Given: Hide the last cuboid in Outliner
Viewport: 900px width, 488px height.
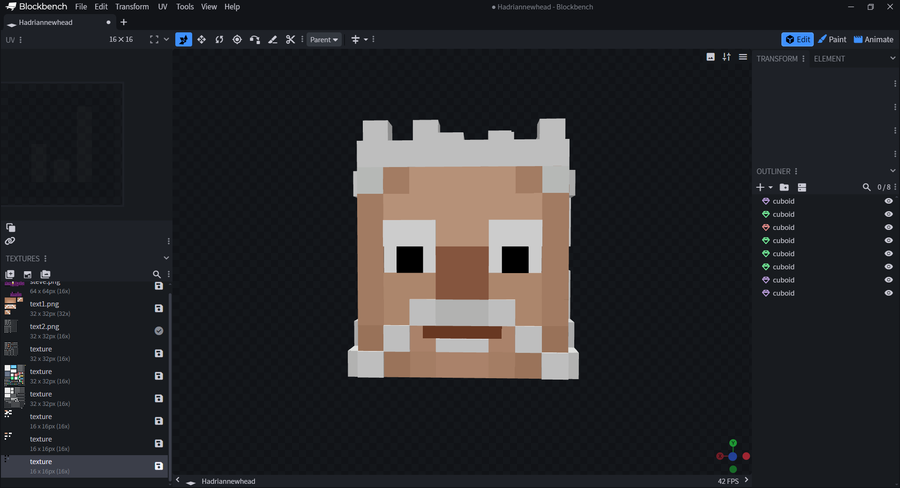Looking at the screenshot, I should (889, 293).
